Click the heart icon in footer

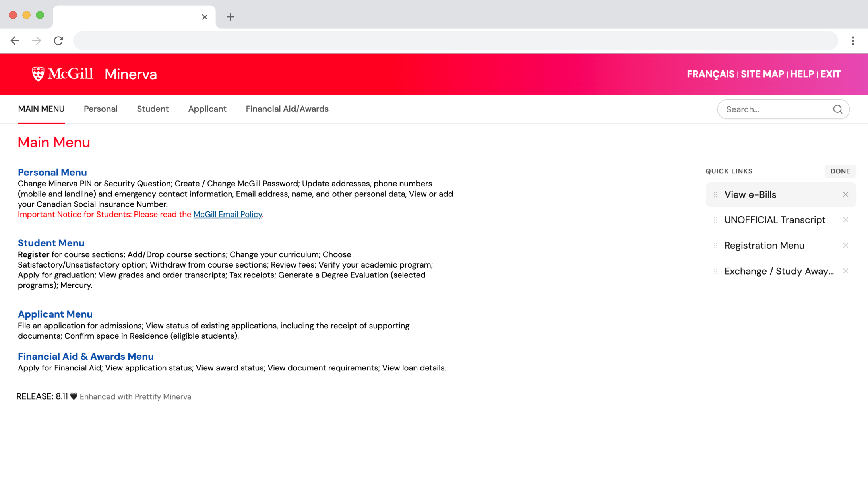click(x=74, y=396)
